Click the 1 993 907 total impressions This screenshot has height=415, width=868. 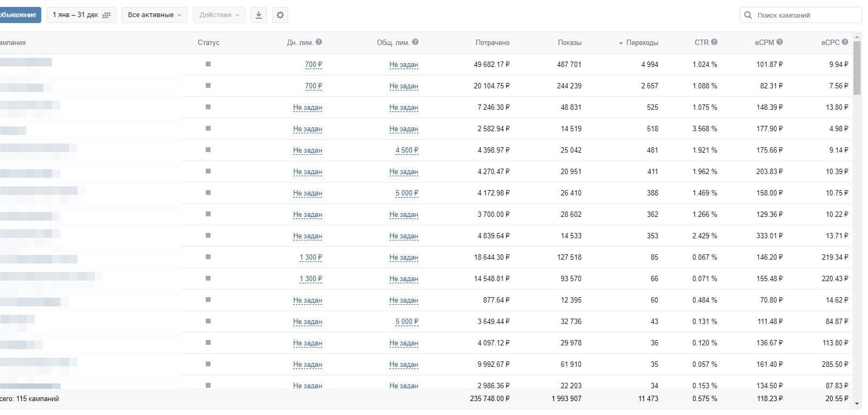(x=566, y=398)
